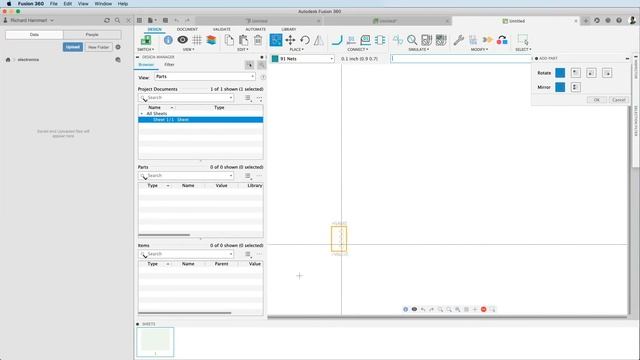Click the Name tool in Connect group

(351, 40)
